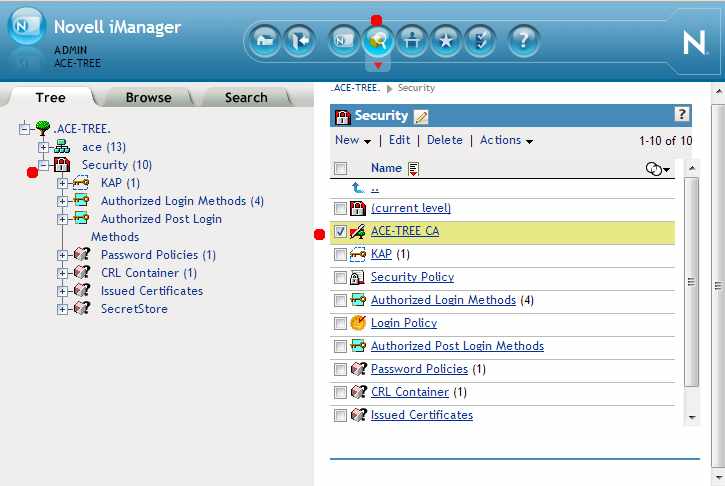
Task: Click the object list scrollbar thumb
Action: (691, 282)
